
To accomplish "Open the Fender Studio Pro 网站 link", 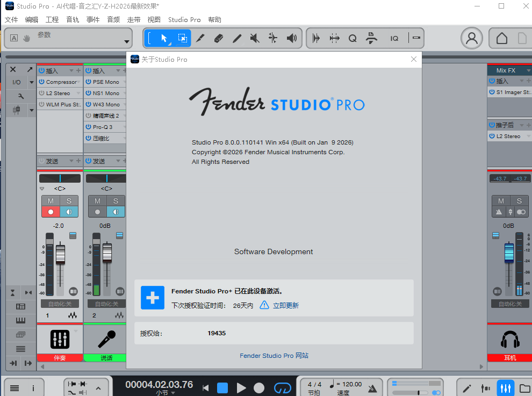I will [274, 356].
